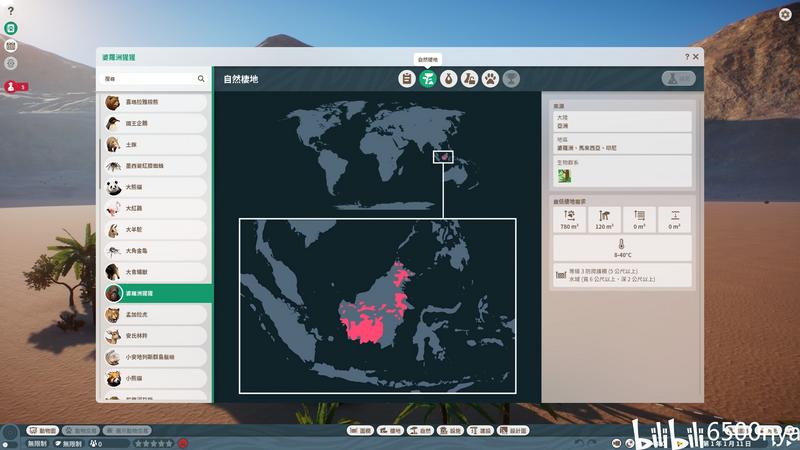Select the 土豚 aardvark entry
800x450 pixels.
pos(155,145)
